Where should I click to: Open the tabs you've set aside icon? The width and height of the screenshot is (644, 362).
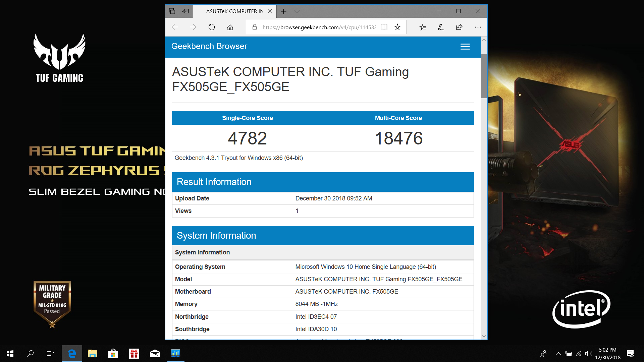[x=172, y=11]
